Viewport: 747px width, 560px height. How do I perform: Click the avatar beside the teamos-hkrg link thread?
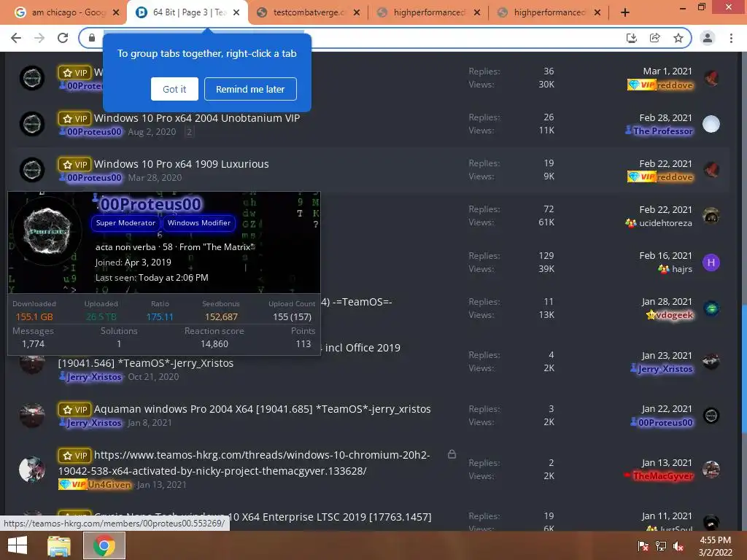coord(32,470)
